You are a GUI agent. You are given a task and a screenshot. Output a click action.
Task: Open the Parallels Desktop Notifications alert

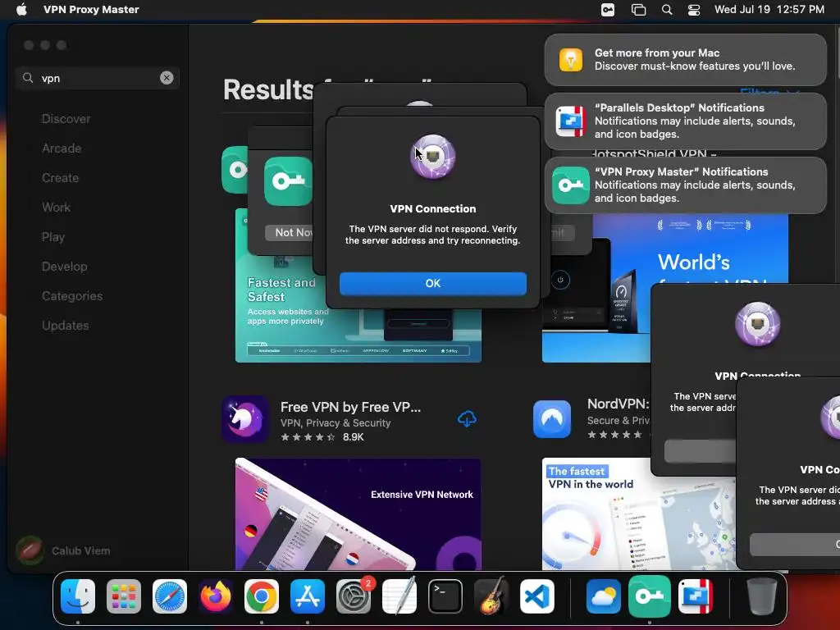click(685, 121)
